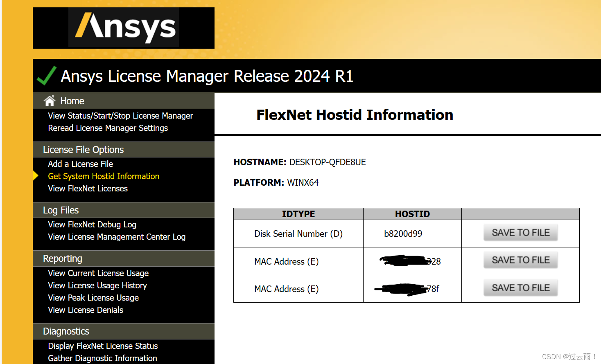
Task: Open View Peak License Usage
Action: [x=93, y=298]
